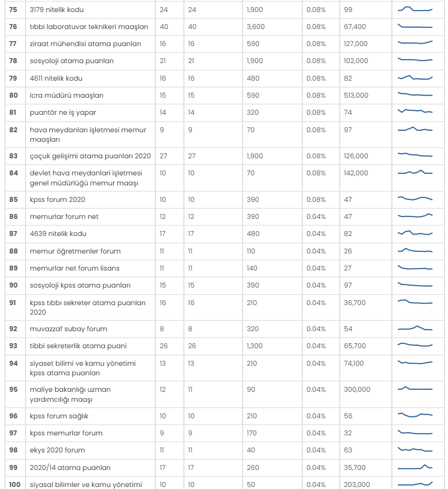Click results value 513,000 in row 80
Image resolution: width=448 pixels, height=489 pixels.
tap(356, 95)
